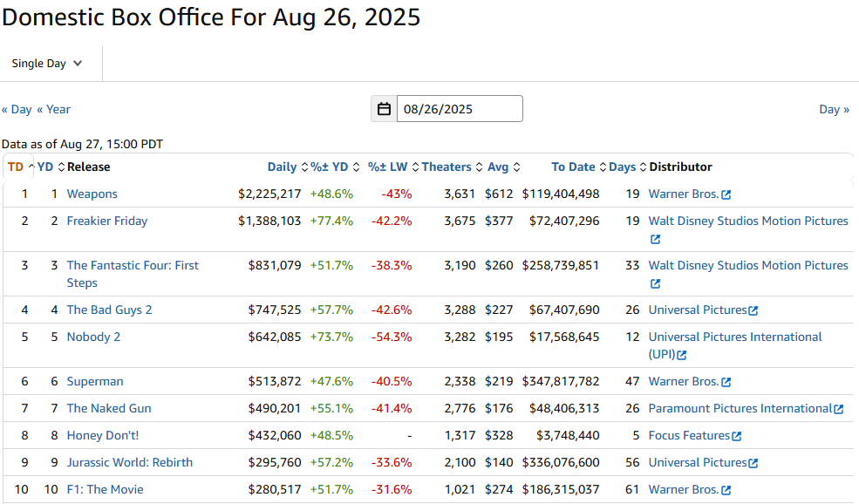Sort by Theaters column header

coord(452,167)
